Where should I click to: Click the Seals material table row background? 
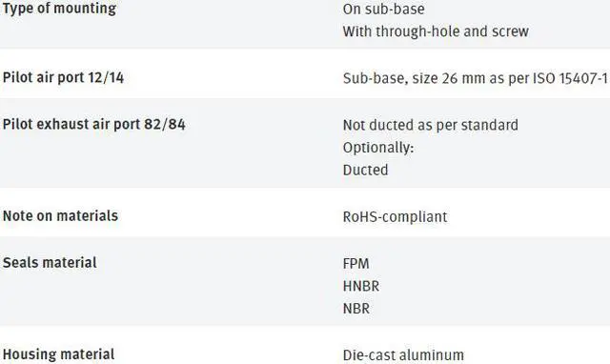click(305, 281)
